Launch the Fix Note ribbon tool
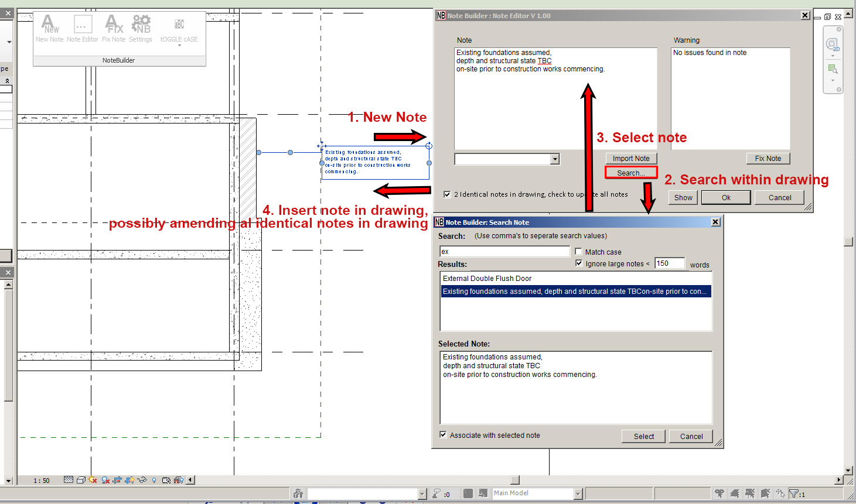 pyautogui.click(x=114, y=29)
